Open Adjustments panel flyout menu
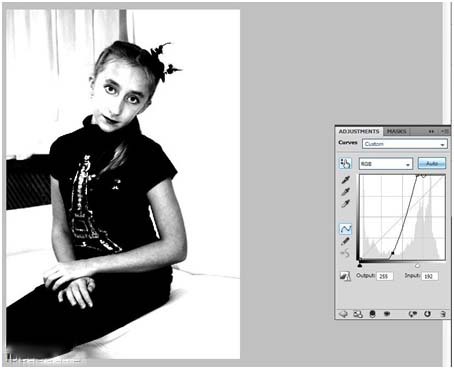Screen dimensions: 454x369 pyautogui.click(x=445, y=131)
